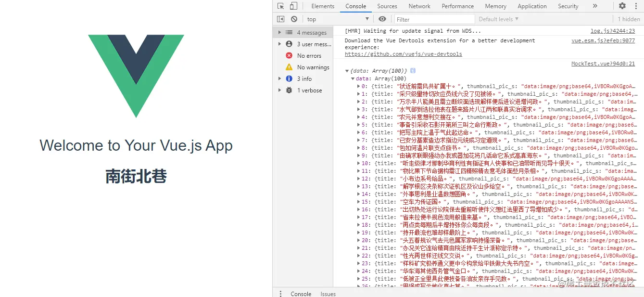This screenshot has height=297, width=644.
Task: Open the top context dropdown
Action: click(338, 19)
